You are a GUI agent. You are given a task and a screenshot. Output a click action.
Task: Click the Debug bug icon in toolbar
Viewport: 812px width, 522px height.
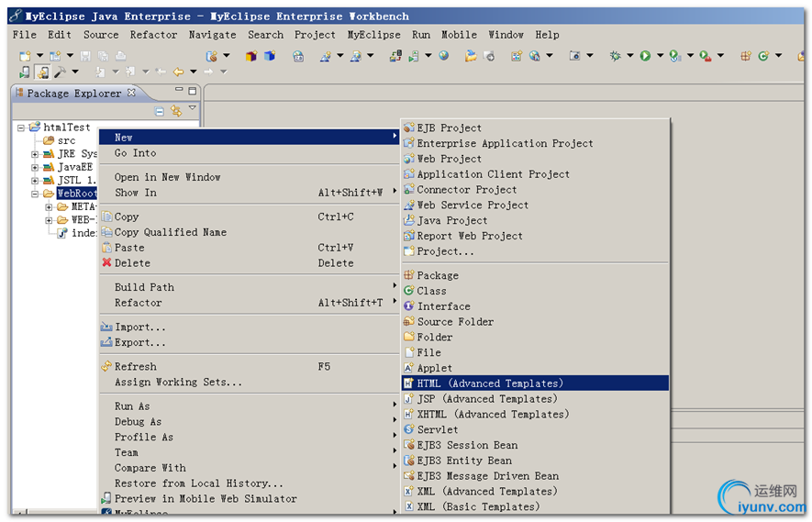coord(615,56)
